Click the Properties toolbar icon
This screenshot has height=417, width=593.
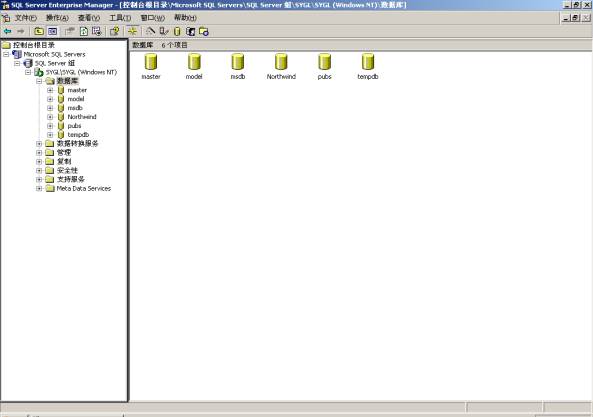[70, 31]
